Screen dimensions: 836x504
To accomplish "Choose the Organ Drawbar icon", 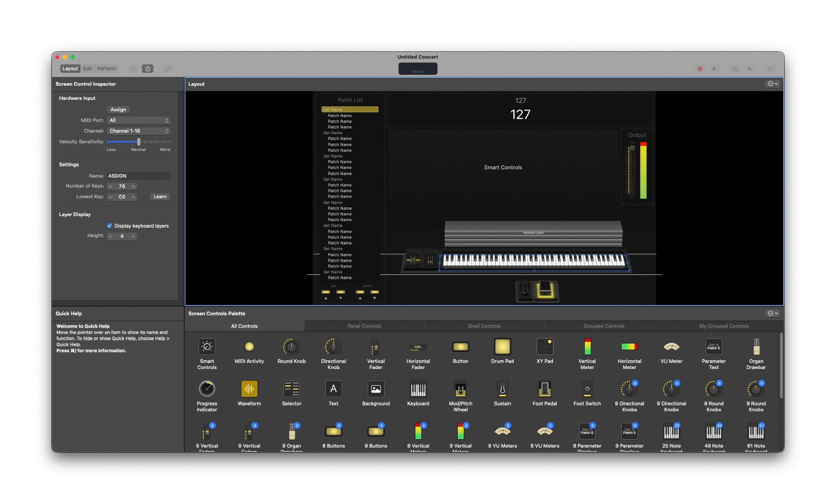I will (x=756, y=347).
